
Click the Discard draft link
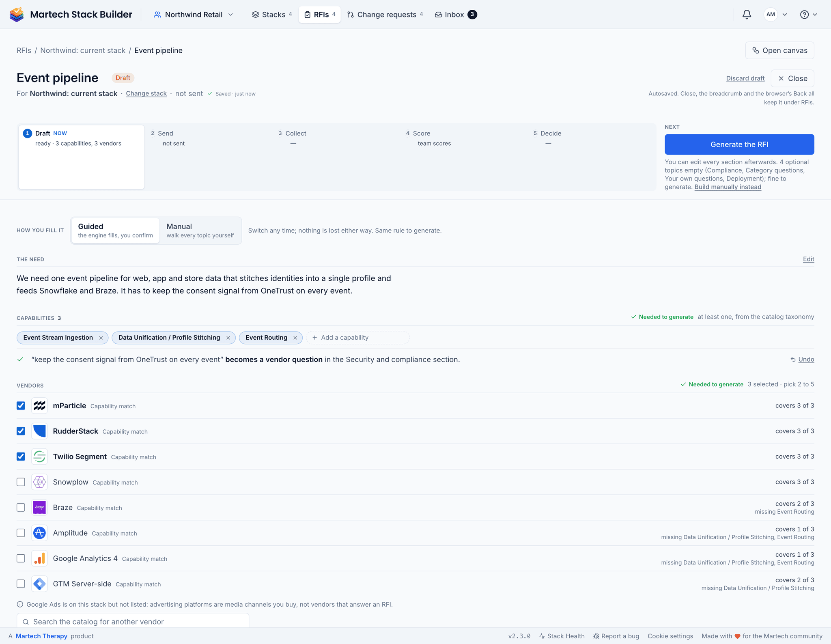click(x=745, y=78)
